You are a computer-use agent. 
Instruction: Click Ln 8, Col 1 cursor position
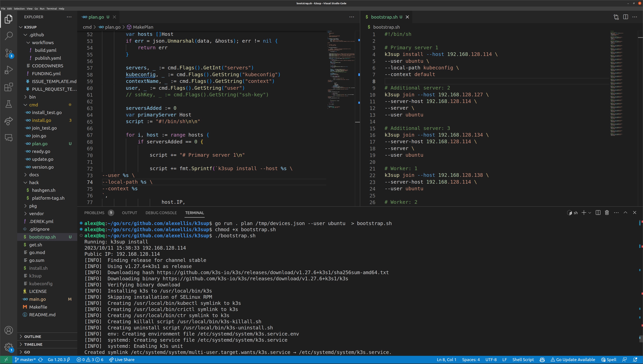pyautogui.click(x=446, y=360)
